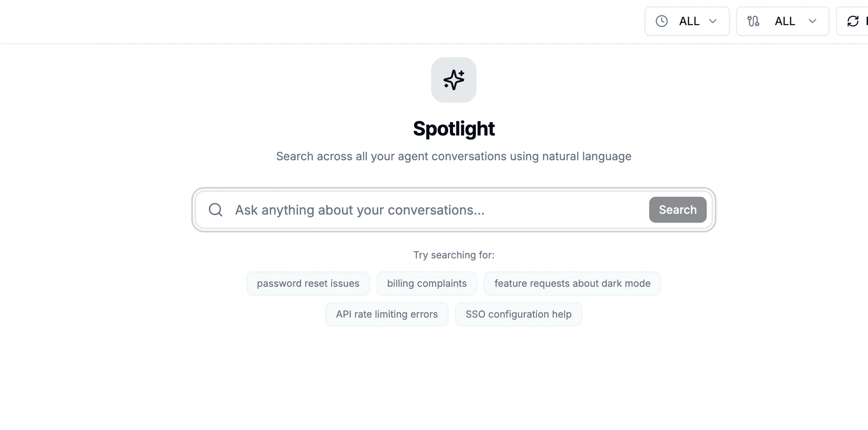Click the API rate limiting errors chip
Image resolution: width=868 pixels, height=430 pixels.
pyautogui.click(x=386, y=314)
